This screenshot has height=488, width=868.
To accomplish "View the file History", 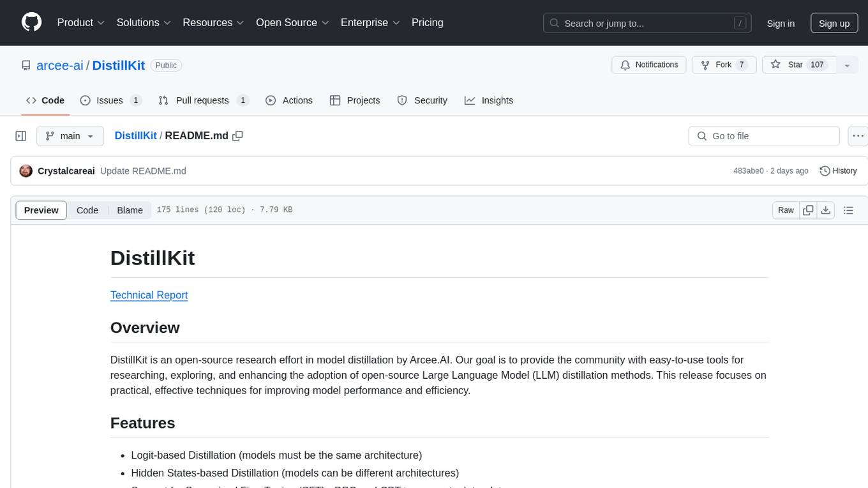I will coord(838,171).
